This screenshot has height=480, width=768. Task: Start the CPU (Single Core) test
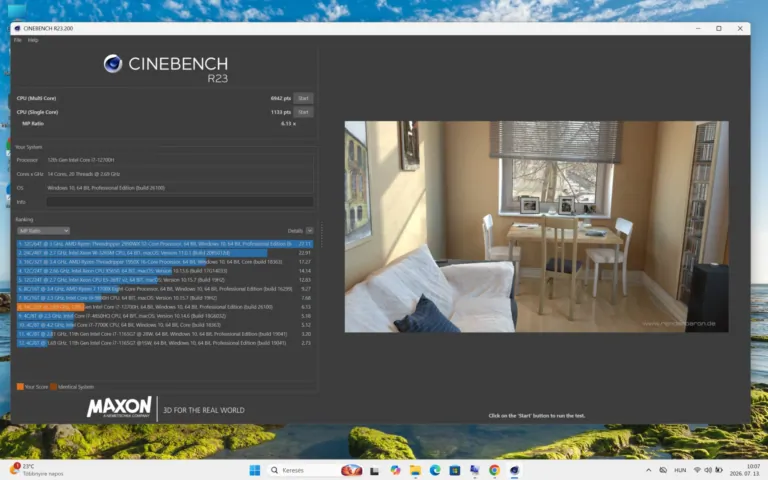coord(303,112)
